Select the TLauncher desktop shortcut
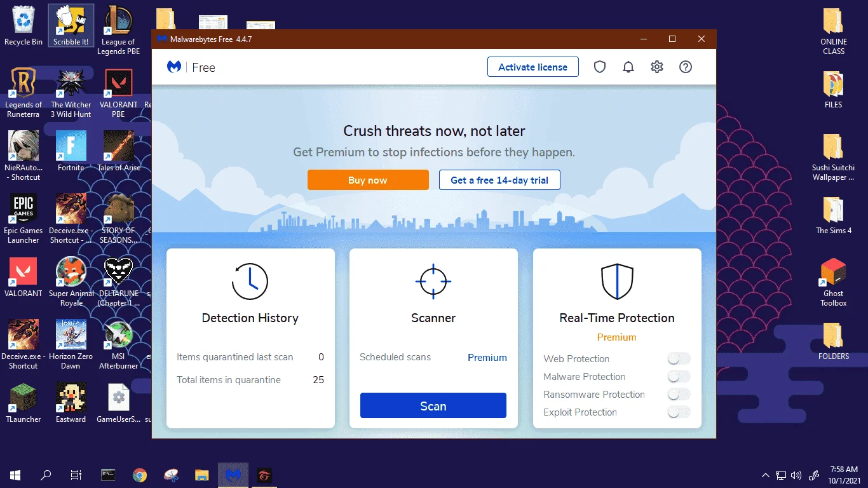Viewport: 868px width, 488px height. pyautogui.click(x=24, y=403)
